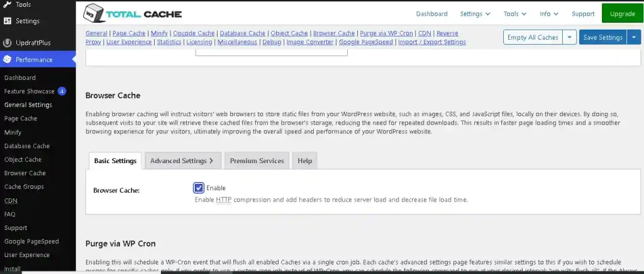
Task: Select General Settings in sidebar
Action: [28, 105]
